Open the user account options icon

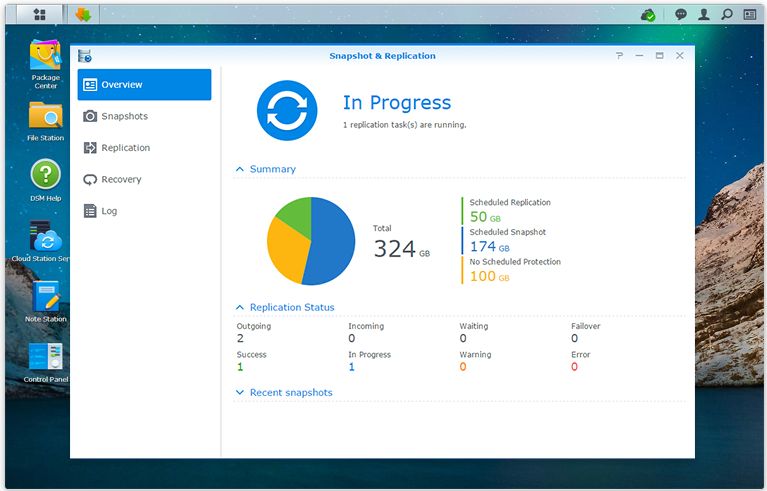[704, 15]
